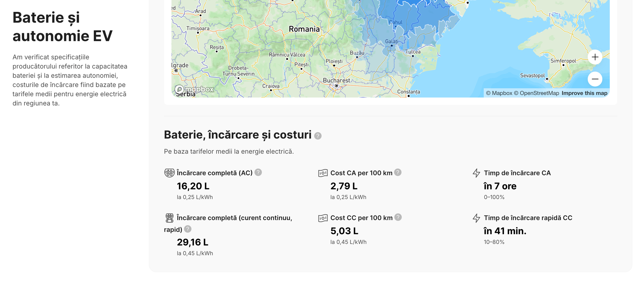This screenshot has height=281, width=644.
Task: Click the Pe baza tarifelor medii la energie electrică text
Action: tap(229, 151)
